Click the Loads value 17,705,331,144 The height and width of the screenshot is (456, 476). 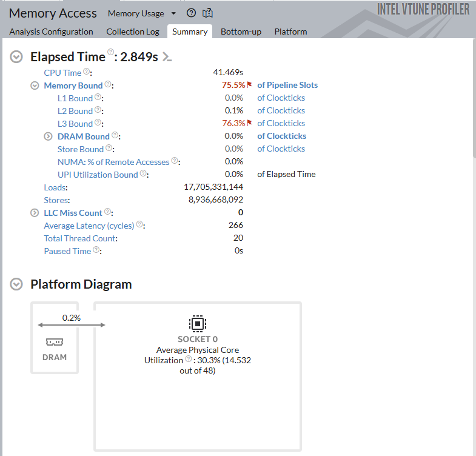(213, 187)
